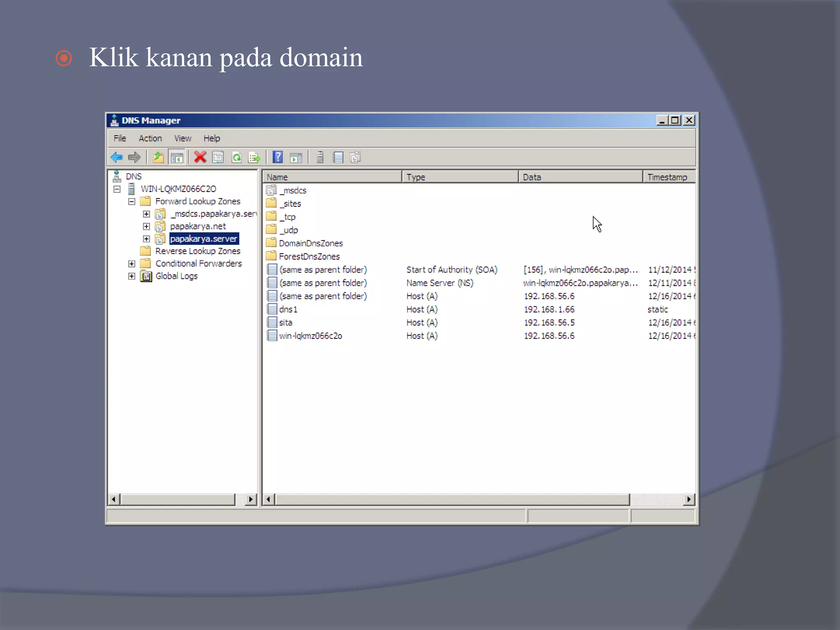The width and height of the screenshot is (840, 630).
Task: Expand Conditional Forwarders node
Action: 132,264
